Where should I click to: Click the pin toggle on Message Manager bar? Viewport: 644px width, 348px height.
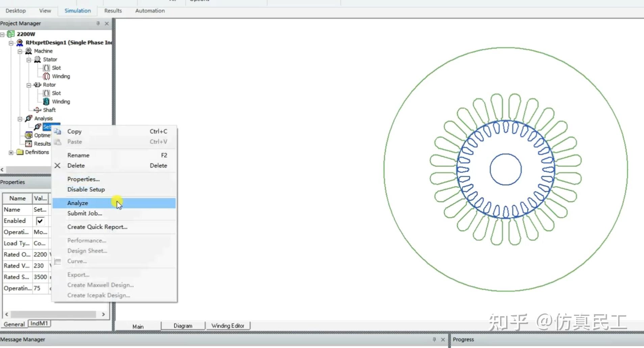(434, 340)
